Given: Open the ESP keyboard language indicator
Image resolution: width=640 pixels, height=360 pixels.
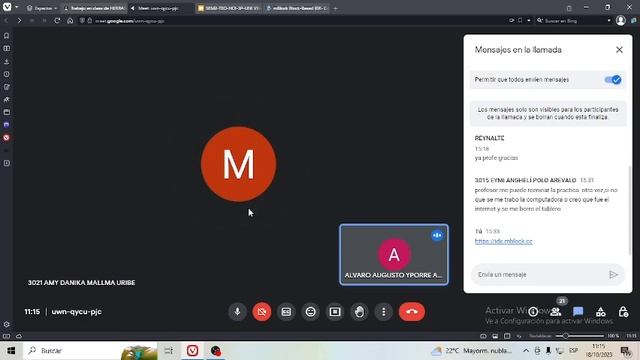Looking at the screenshot, I should pyautogui.click(x=573, y=351).
